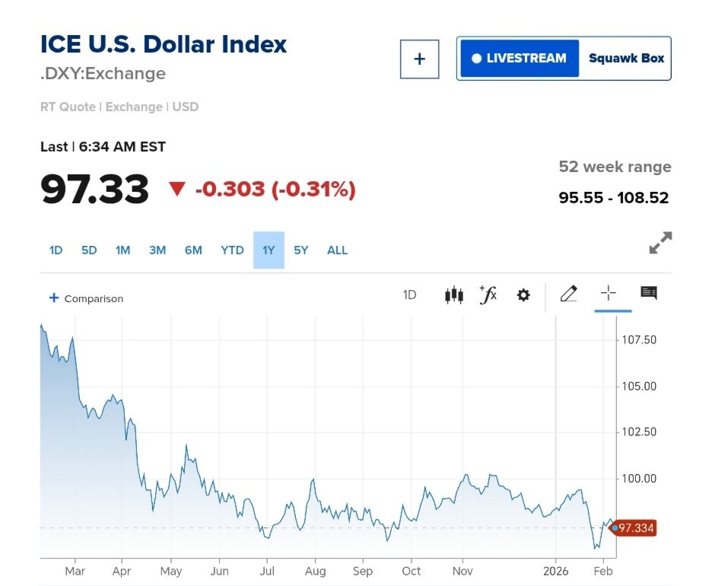This screenshot has height=586, width=728.
Task: Toggle the crosshair cursor tool
Action: (609, 294)
